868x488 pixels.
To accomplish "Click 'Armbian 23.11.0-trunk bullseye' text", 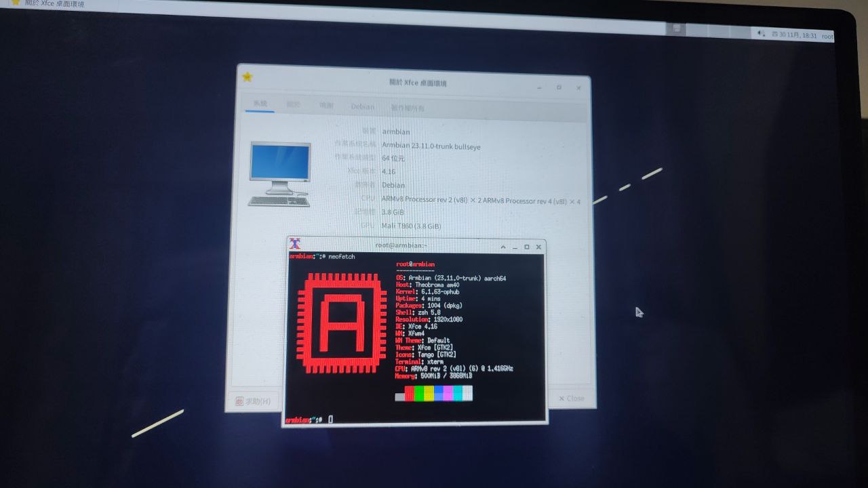I will (431, 146).
